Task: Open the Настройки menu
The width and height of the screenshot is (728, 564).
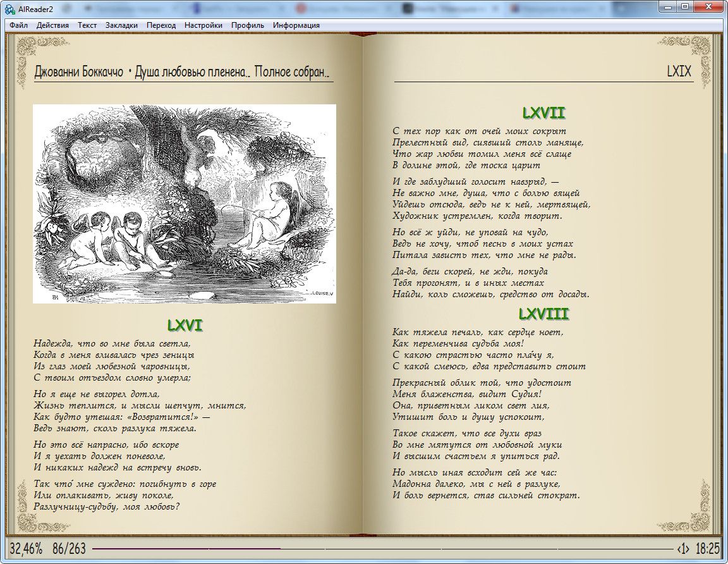Action: [203, 25]
